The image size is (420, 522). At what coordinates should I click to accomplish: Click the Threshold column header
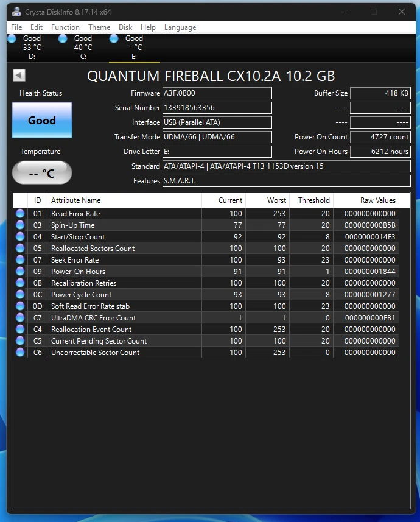[311, 200]
